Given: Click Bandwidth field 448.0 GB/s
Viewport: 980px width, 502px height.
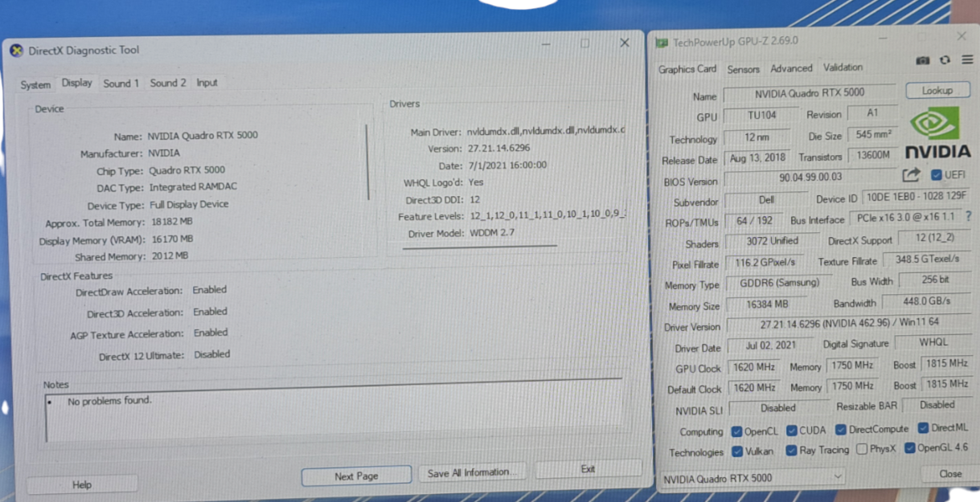Looking at the screenshot, I should (x=925, y=301).
